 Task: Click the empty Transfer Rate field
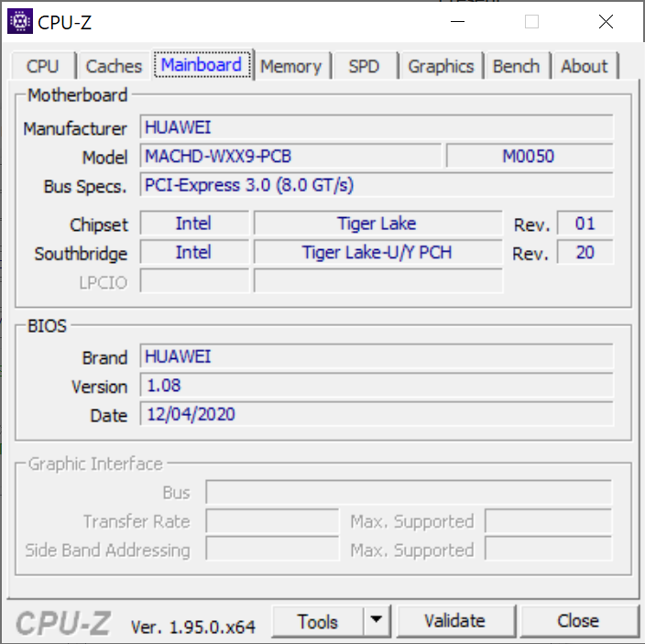click(x=272, y=520)
